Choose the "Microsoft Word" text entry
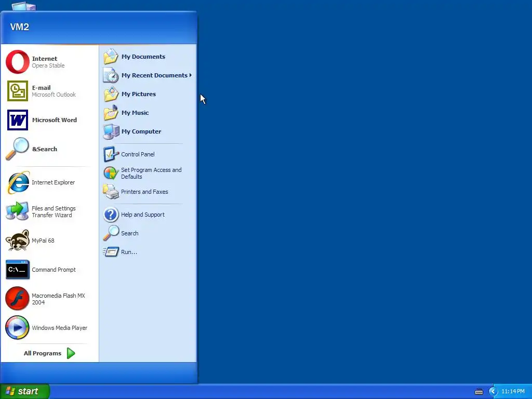The image size is (532, 399). tap(54, 120)
